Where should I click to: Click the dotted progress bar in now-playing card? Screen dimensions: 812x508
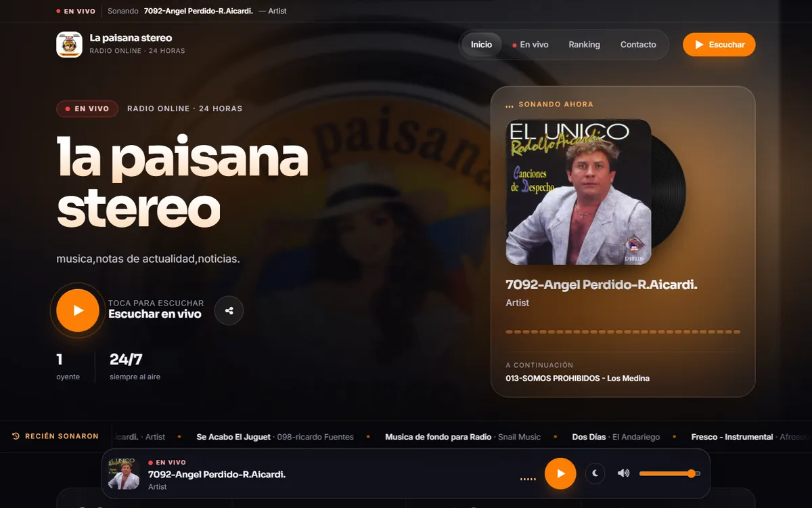tap(623, 332)
